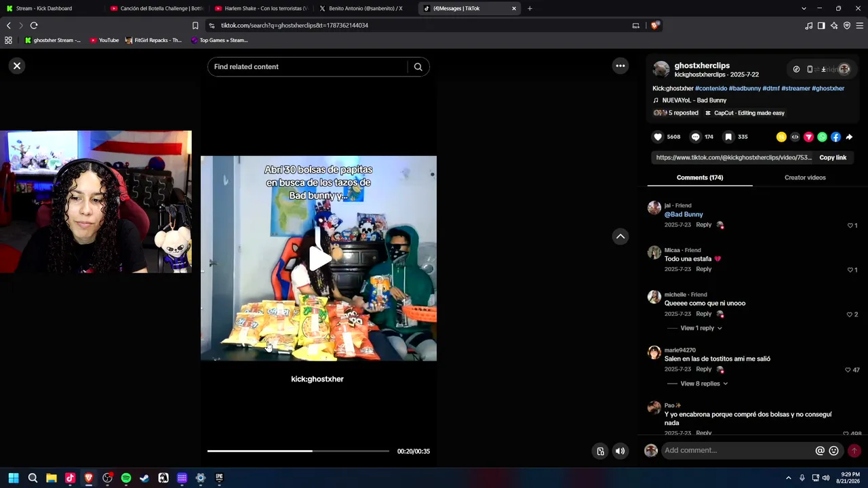This screenshot has width=868, height=488.
Task: Switch to the Creator videos tab
Action: pos(805,178)
